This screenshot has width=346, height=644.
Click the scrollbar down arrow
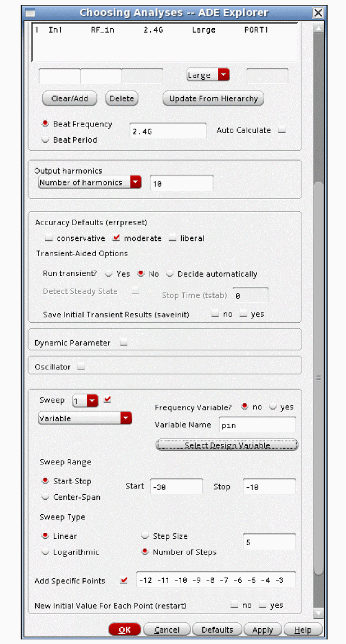coord(318,614)
